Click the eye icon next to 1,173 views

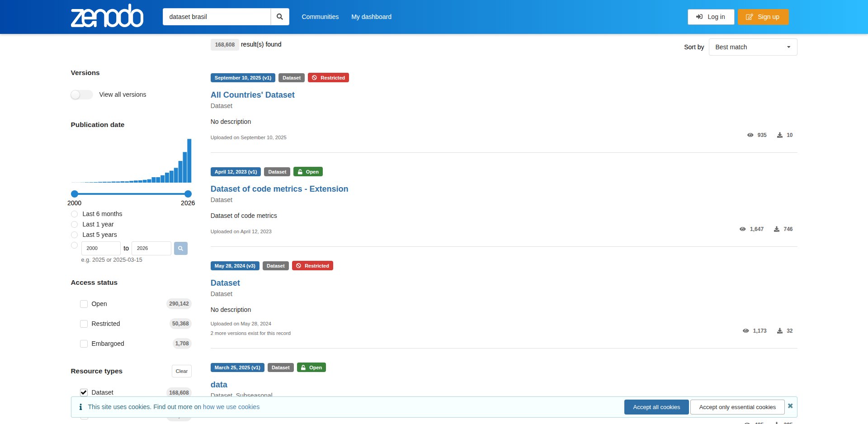point(745,331)
